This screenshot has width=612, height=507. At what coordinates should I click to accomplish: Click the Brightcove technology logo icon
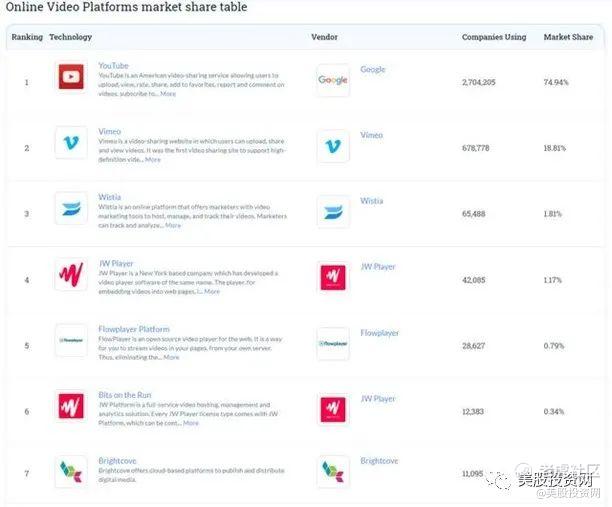(71, 469)
